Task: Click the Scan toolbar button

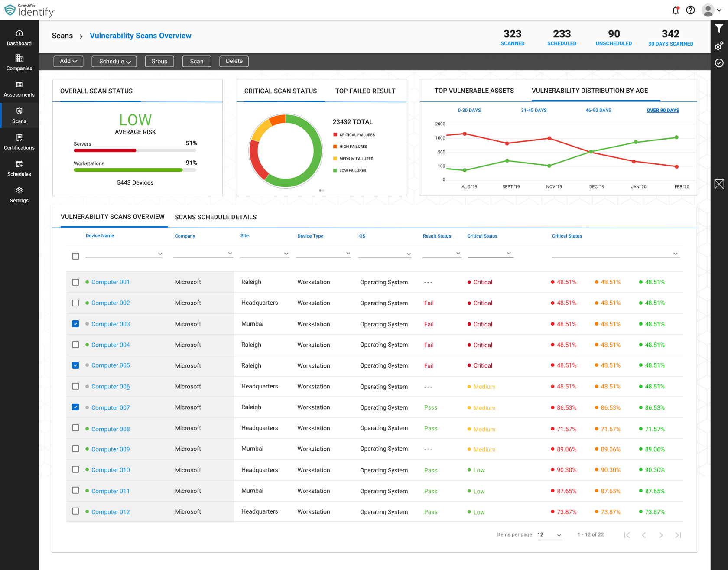Action: click(x=197, y=61)
